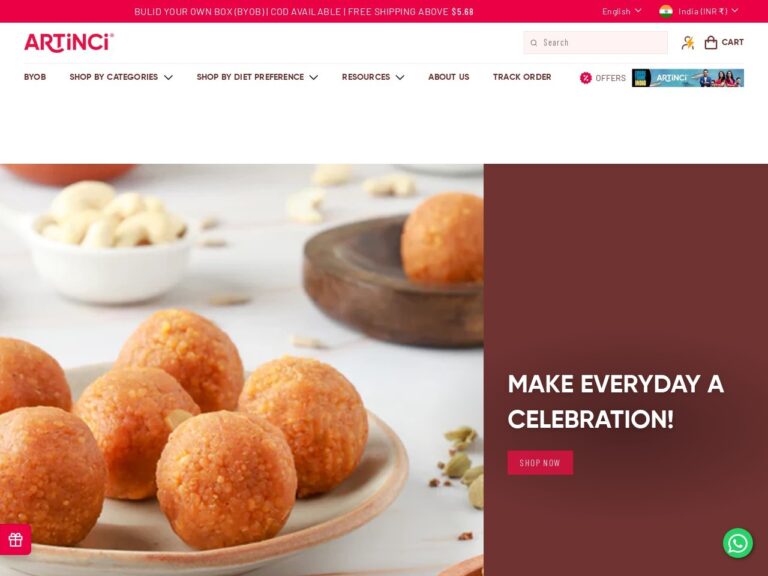The width and height of the screenshot is (768, 576).
Task: Open the About Us page
Action: pyautogui.click(x=449, y=77)
